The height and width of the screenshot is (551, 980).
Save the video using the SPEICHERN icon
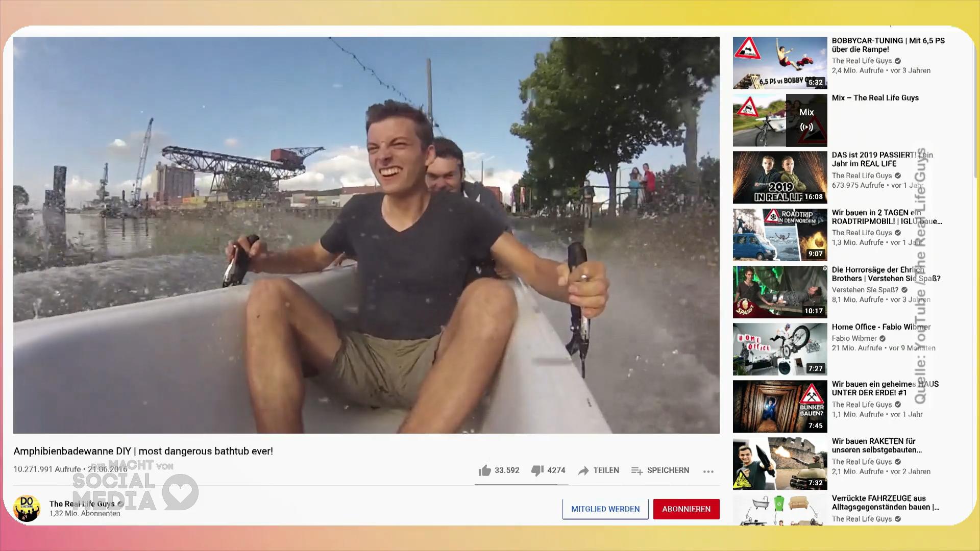coord(638,470)
